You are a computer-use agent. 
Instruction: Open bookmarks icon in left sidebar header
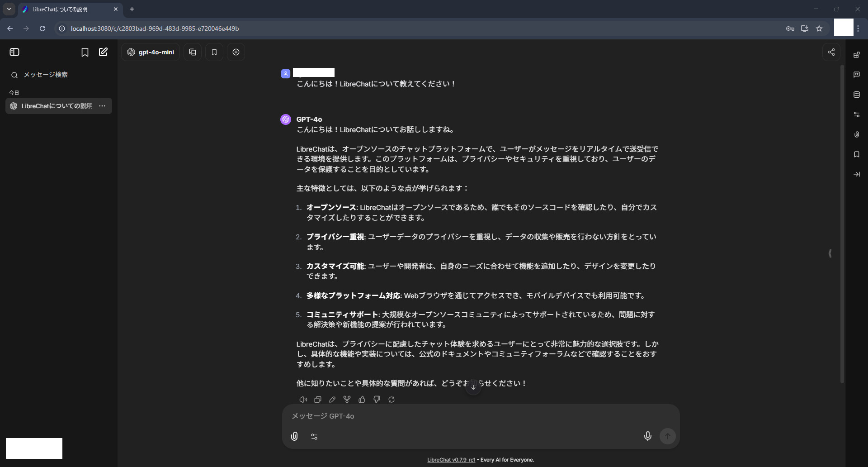pyautogui.click(x=85, y=52)
